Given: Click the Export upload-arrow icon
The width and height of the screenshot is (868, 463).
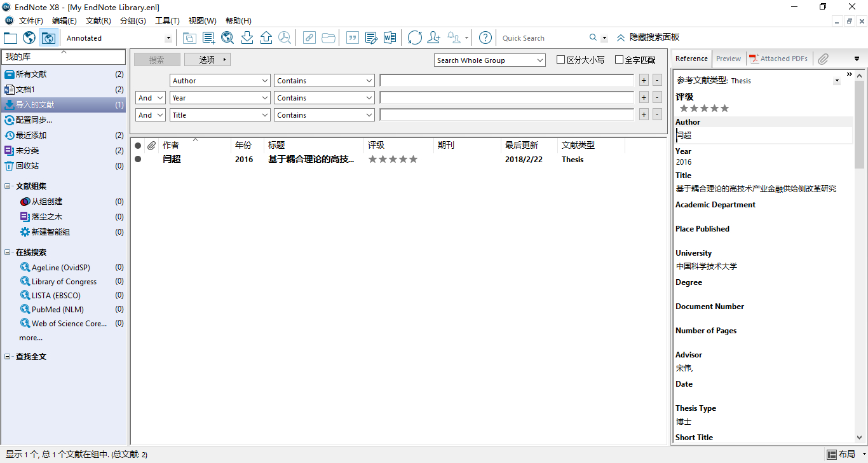Looking at the screenshot, I should pyautogui.click(x=266, y=38).
